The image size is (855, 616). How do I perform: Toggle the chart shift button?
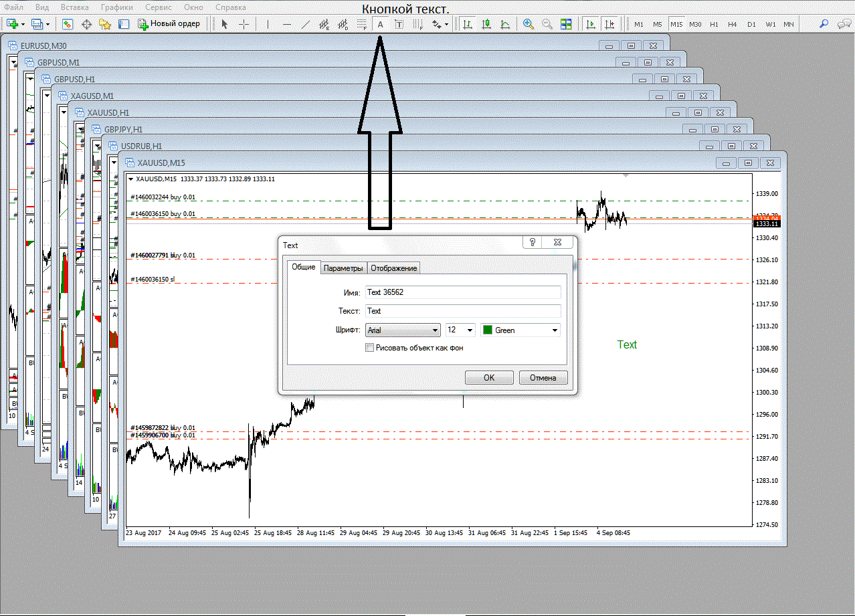click(609, 24)
